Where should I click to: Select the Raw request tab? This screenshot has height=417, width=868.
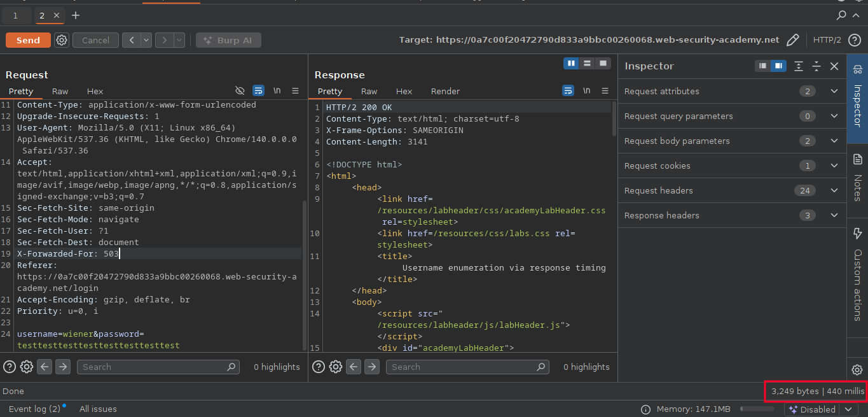click(x=60, y=91)
